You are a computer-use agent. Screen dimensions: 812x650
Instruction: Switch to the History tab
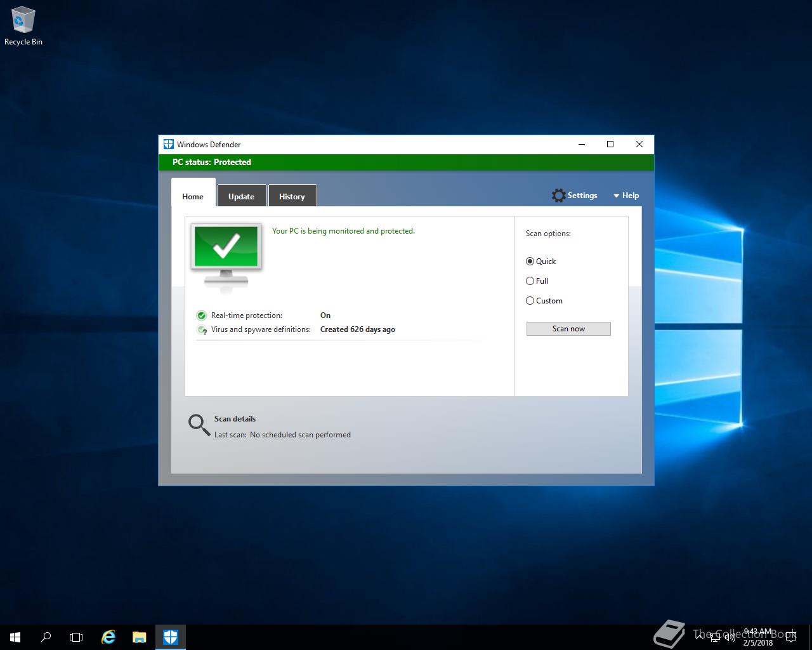tap(292, 196)
